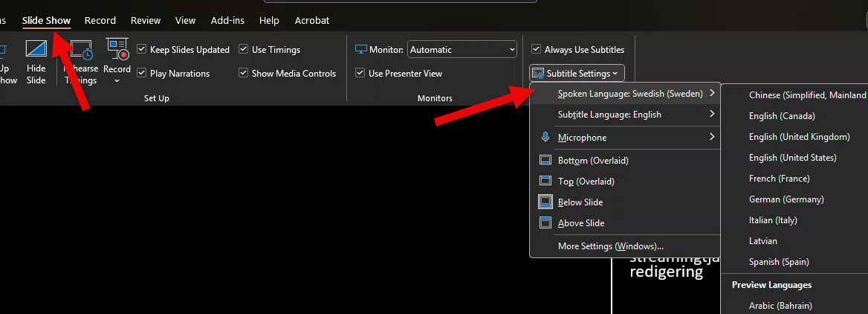Select French (France) as spoken language
Viewport: 868px width, 314px height.
(779, 179)
